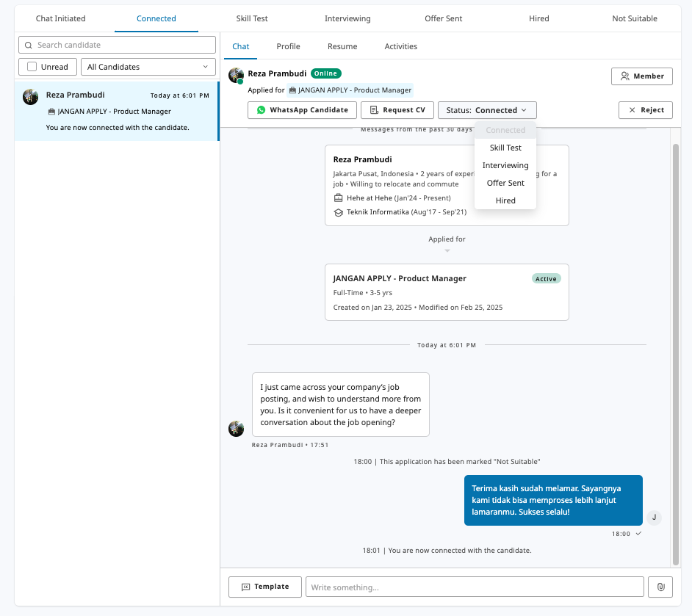
Task: Open the Template button
Action: pyautogui.click(x=265, y=587)
